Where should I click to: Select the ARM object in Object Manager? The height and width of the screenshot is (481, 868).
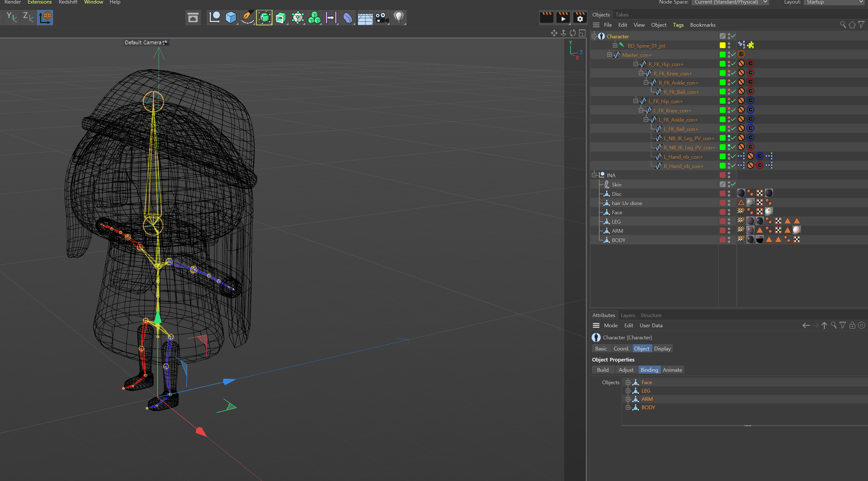617,231
